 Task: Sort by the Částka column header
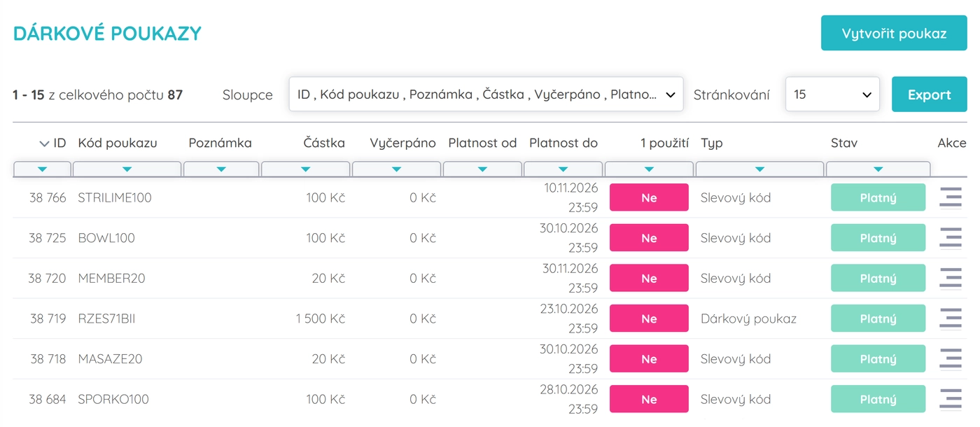[x=323, y=143]
